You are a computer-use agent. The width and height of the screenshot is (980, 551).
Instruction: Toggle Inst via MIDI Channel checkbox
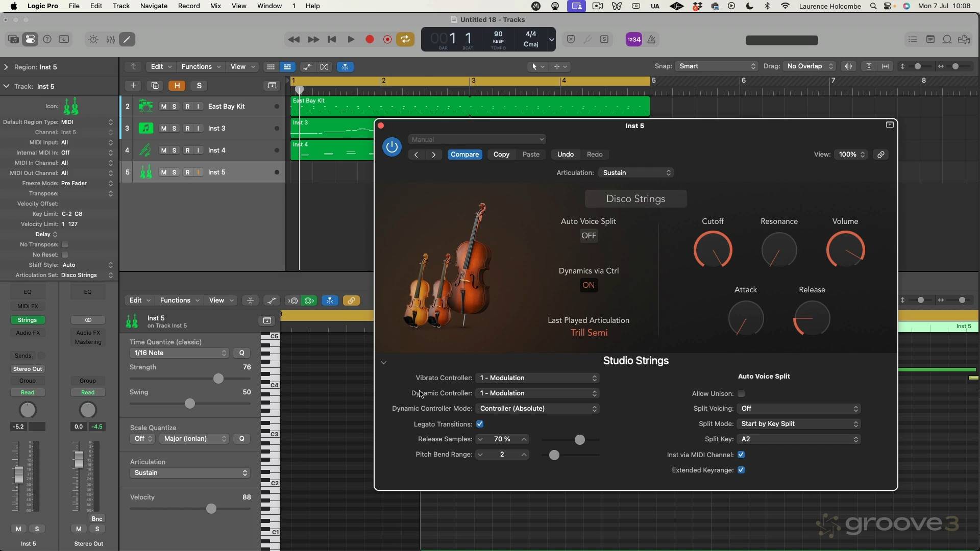click(741, 455)
